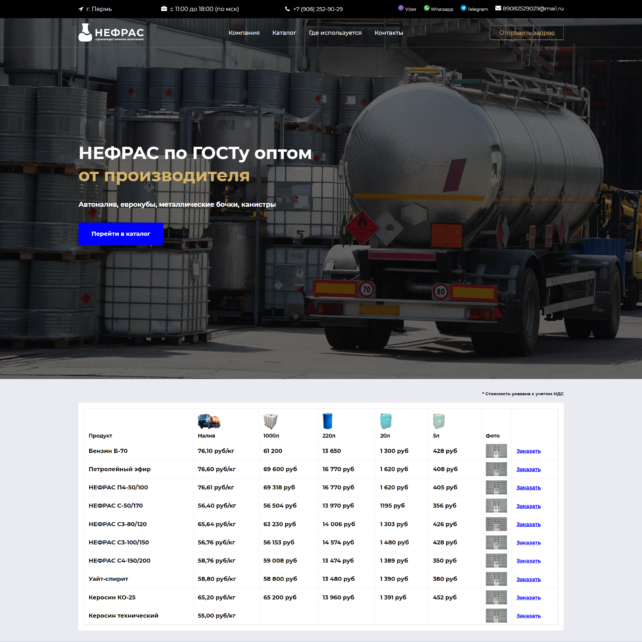Open the WhatsApp contact link
Viewport: 642px width, 642px height.
(x=438, y=9)
